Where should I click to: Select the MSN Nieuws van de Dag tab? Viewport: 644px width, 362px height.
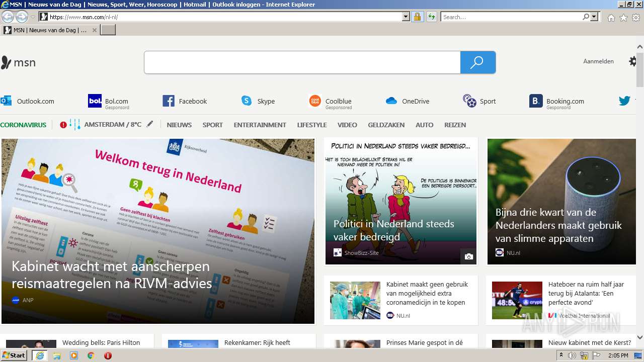49,30
